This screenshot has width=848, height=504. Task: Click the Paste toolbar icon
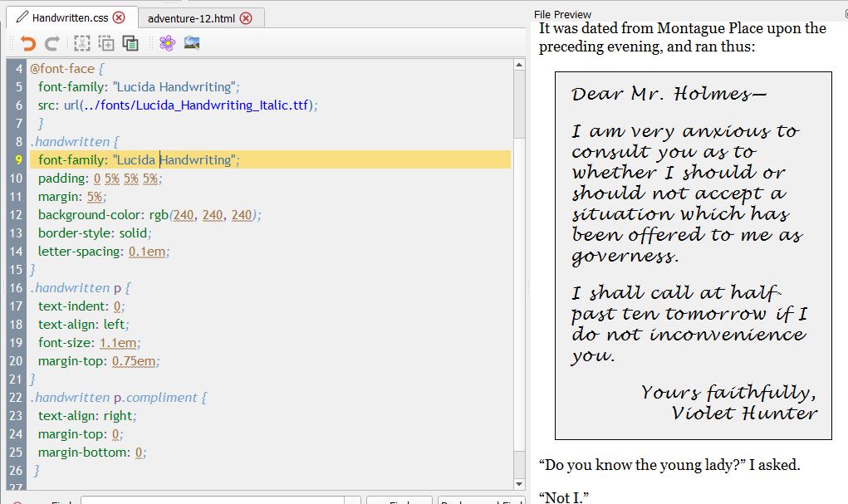[130, 43]
